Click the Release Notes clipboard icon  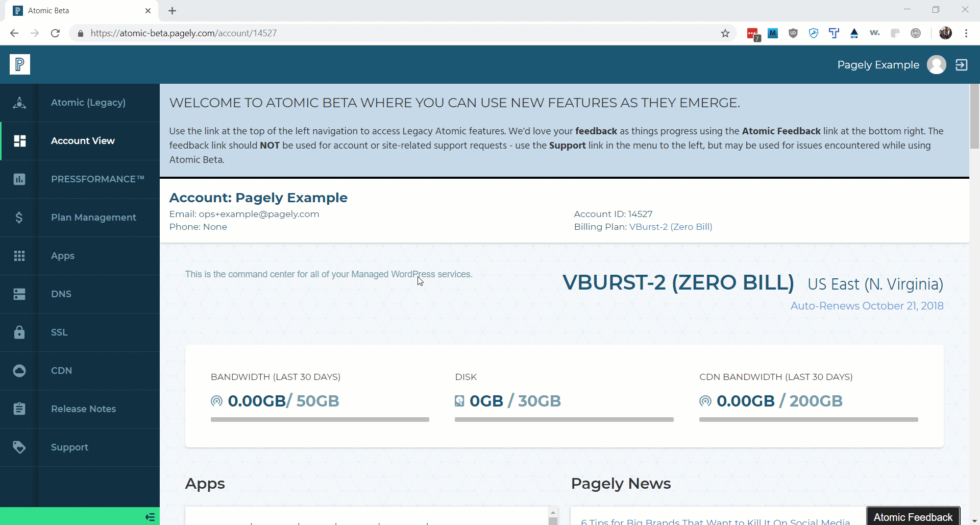point(19,409)
